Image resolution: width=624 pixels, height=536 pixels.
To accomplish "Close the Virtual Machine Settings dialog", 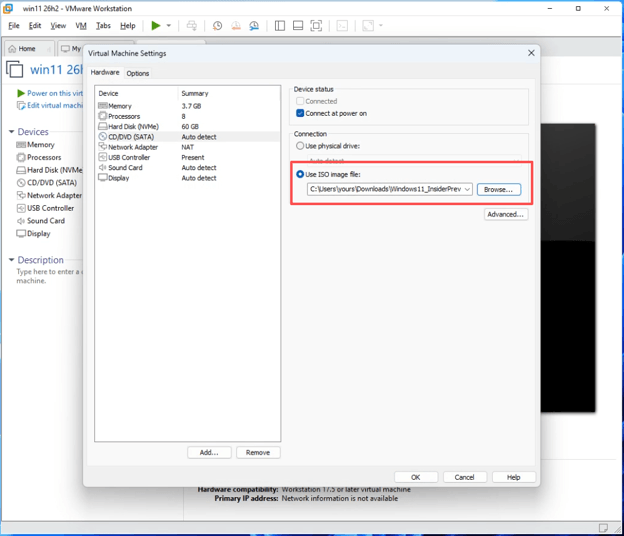I will (x=531, y=53).
